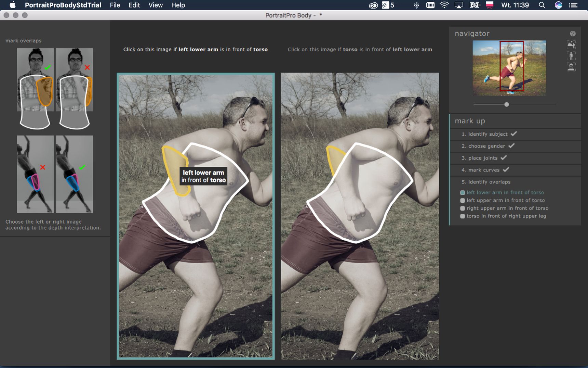This screenshot has height=368, width=588.
Task: Click leg overlap example with red cross
Action: (x=35, y=174)
